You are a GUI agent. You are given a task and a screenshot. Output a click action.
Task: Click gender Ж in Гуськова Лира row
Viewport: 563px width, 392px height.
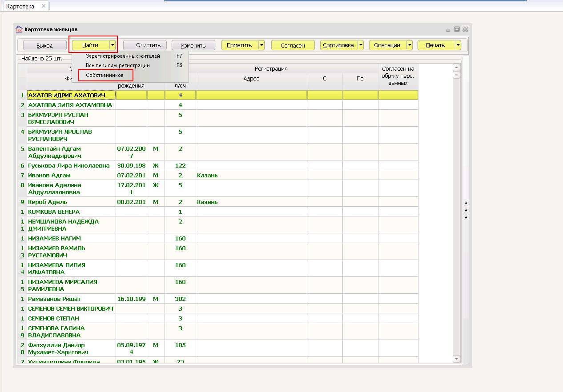pos(156,165)
